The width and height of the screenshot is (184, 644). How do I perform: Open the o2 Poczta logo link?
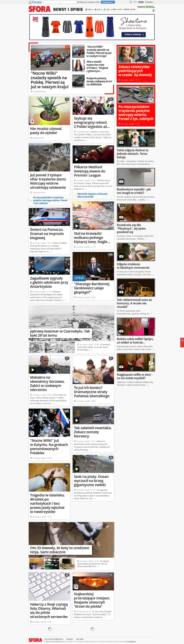35,2
